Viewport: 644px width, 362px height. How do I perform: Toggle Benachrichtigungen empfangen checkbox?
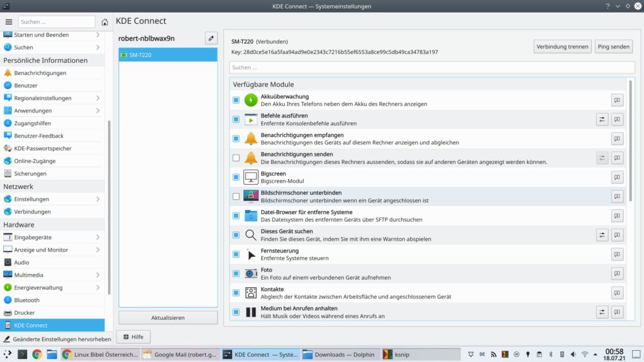tap(236, 139)
